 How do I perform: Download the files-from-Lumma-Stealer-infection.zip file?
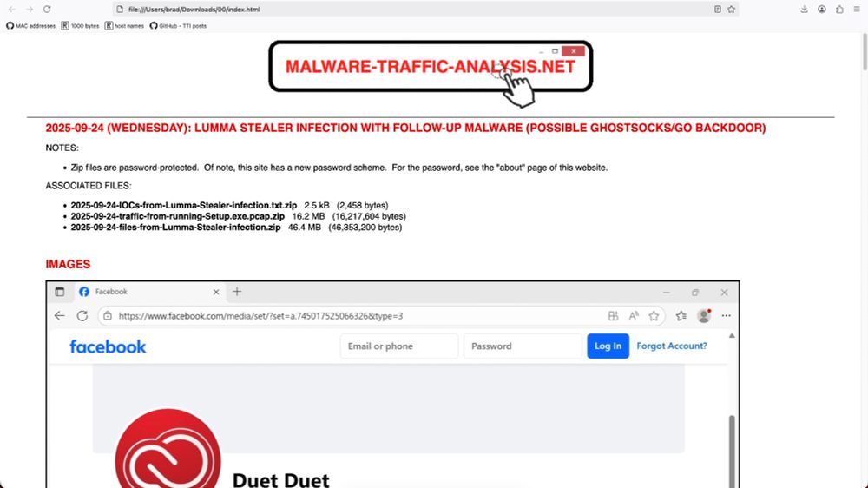coord(175,228)
